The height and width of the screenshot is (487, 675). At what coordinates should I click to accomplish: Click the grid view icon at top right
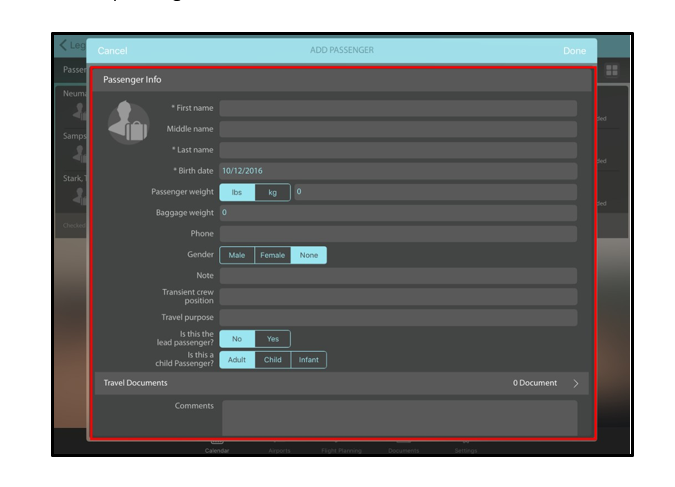(611, 70)
